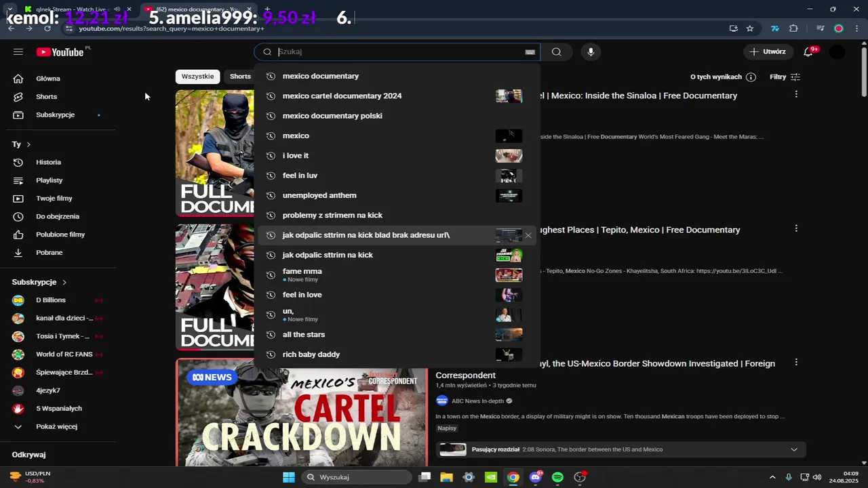Choose suggestion 'rich baby daddy'

[397, 354]
